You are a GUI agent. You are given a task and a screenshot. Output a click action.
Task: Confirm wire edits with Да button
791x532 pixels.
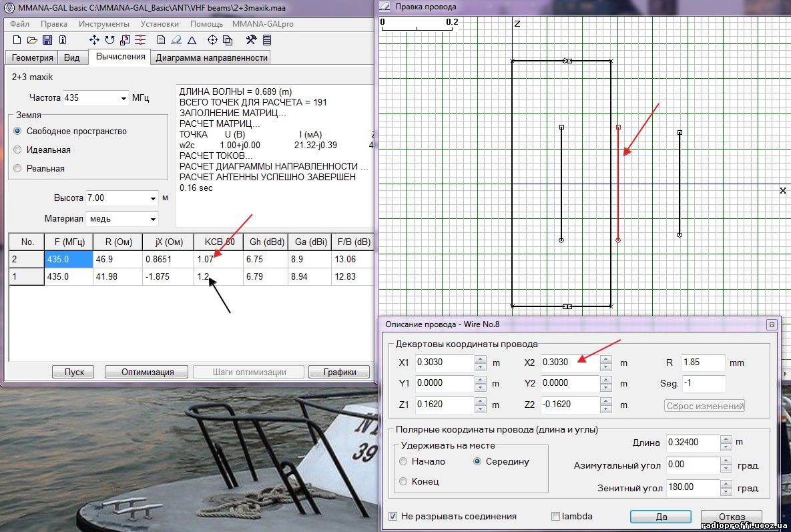tap(661, 517)
